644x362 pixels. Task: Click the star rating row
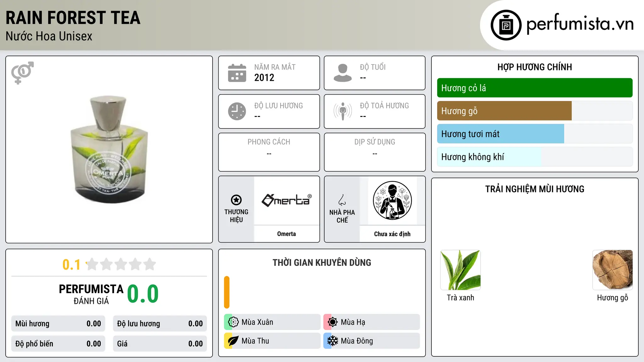pyautogui.click(x=121, y=264)
